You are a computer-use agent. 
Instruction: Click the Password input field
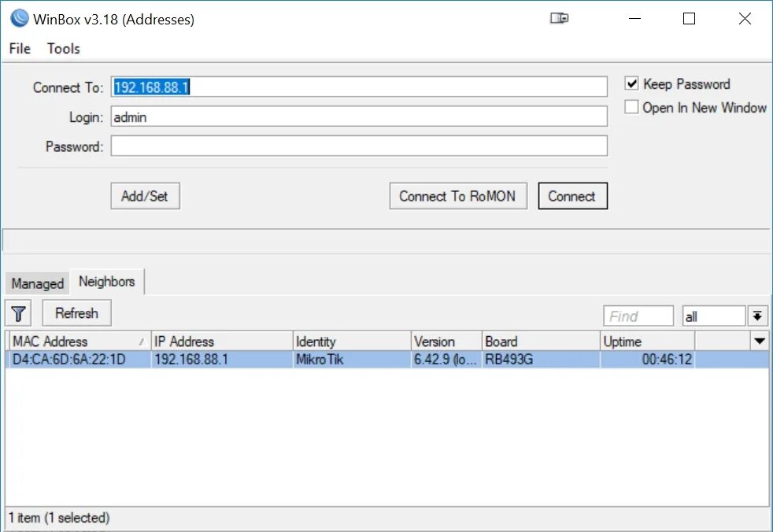point(359,146)
